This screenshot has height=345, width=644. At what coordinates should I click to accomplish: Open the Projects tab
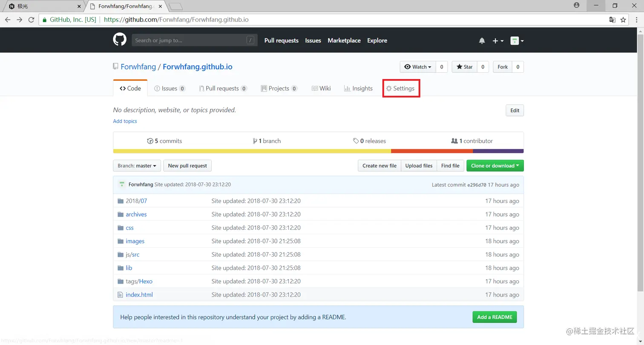tap(279, 88)
